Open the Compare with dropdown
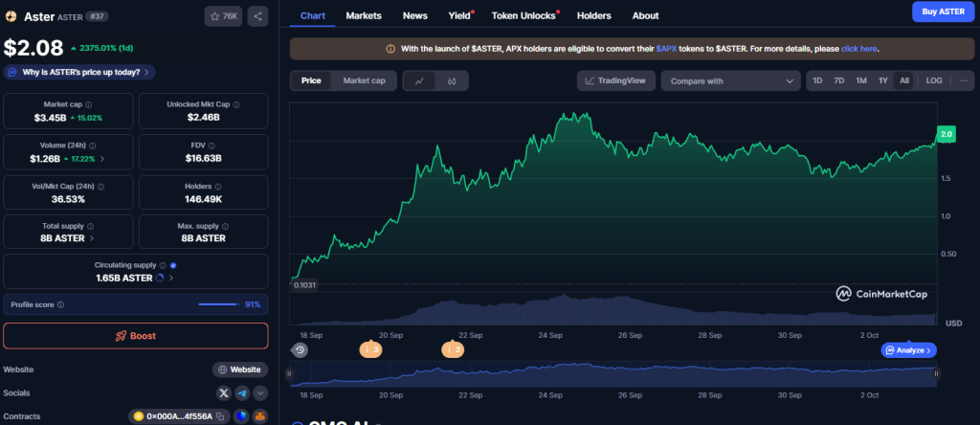This screenshot has width=980, height=425. click(730, 81)
